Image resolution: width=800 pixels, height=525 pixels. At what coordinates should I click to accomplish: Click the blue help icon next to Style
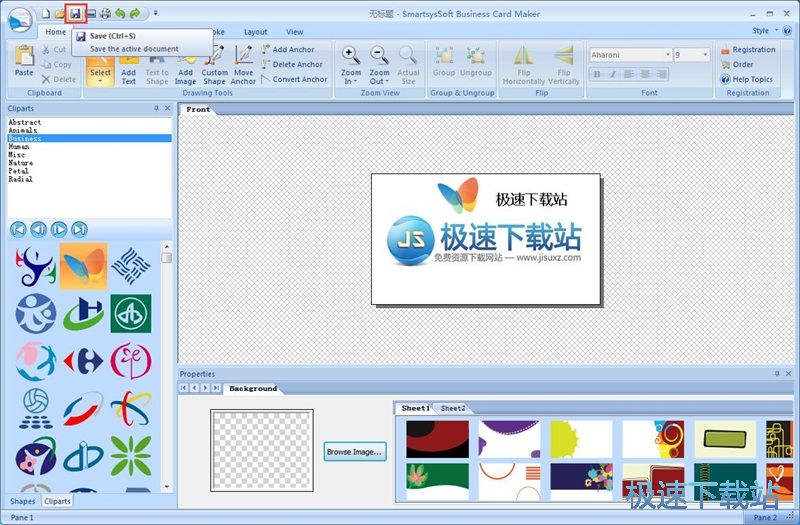click(x=787, y=31)
